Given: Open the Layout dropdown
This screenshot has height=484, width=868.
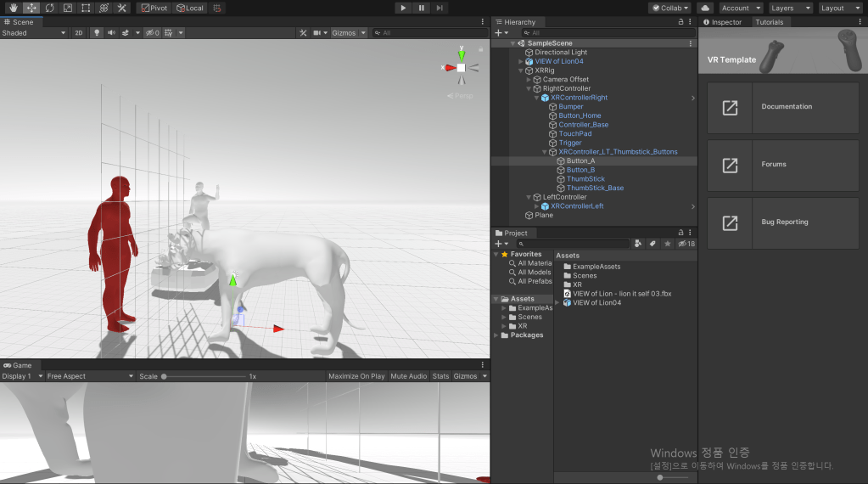Looking at the screenshot, I should (x=840, y=8).
